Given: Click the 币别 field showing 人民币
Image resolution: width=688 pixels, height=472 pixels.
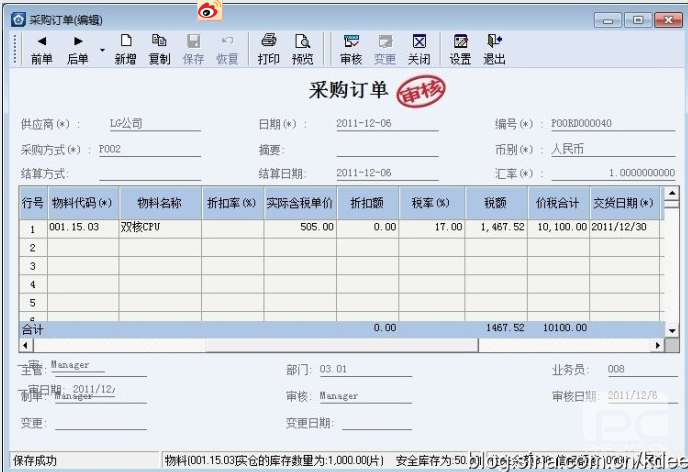Looking at the screenshot, I should [x=612, y=149].
